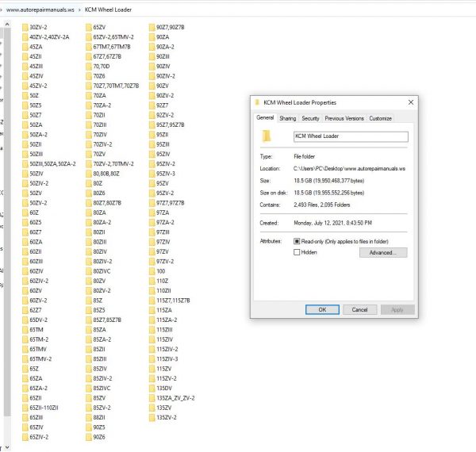Navigate to www.autorepairmanuals.ws in breadcrumb
The image size is (476, 452).
click(x=40, y=10)
